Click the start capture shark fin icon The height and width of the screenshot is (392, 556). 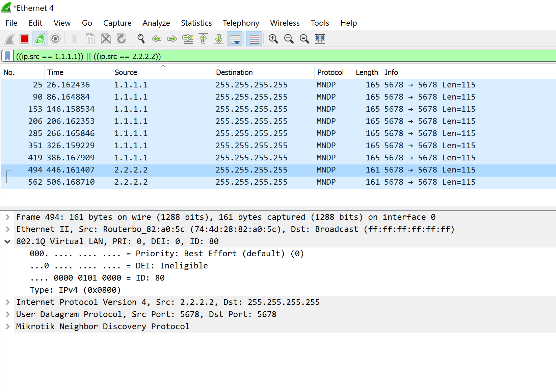pos(9,39)
